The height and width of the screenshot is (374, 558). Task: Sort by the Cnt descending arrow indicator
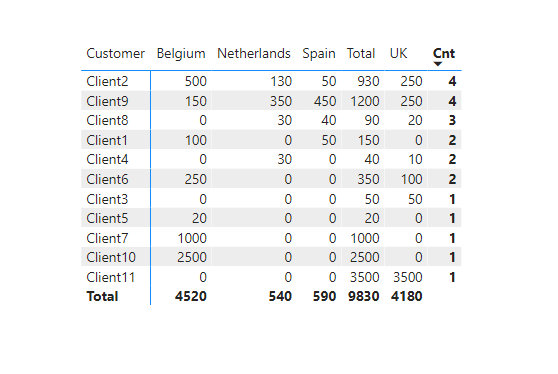(x=438, y=64)
